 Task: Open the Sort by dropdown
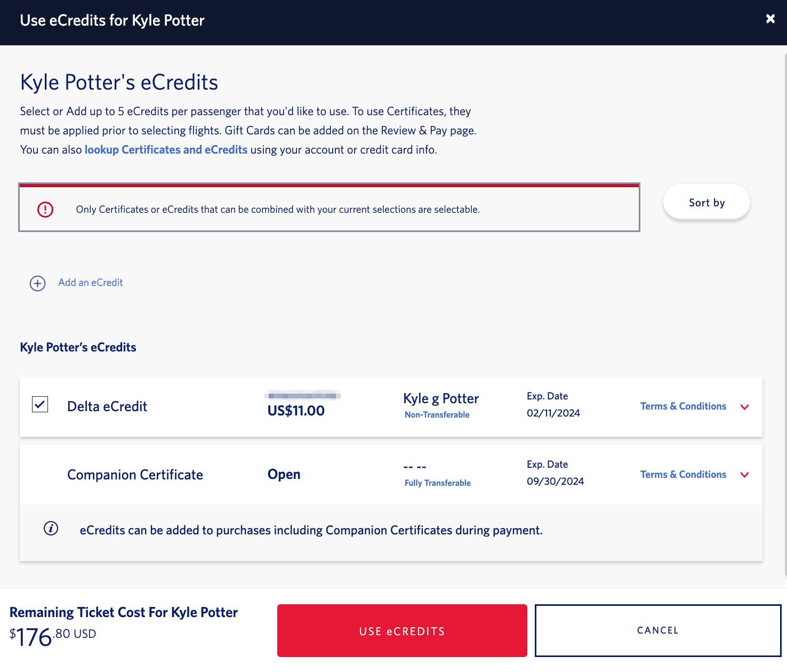click(706, 202)
